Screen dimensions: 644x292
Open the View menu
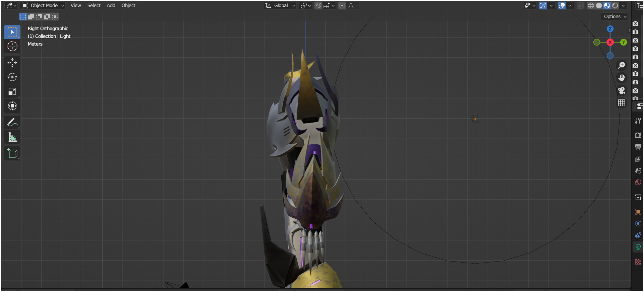pos(76,5)
